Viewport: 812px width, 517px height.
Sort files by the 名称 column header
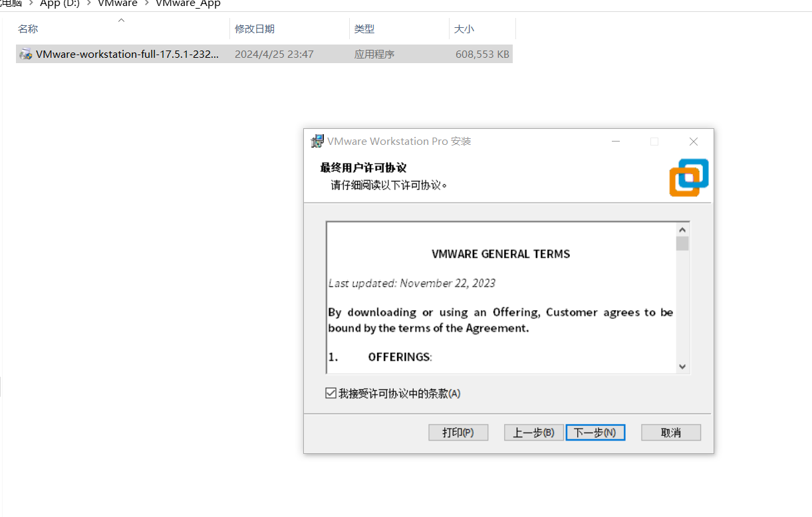pyautogui.click(x=122, y=29)
